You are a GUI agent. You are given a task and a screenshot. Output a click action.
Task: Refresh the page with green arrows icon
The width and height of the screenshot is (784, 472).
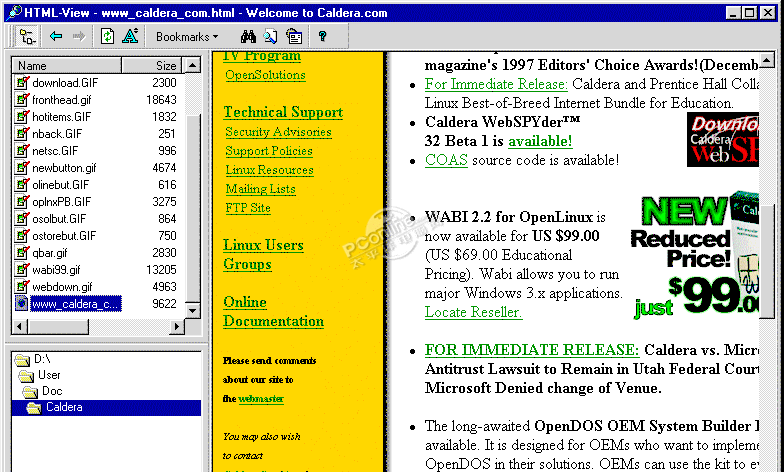click(x=107, y=36)
